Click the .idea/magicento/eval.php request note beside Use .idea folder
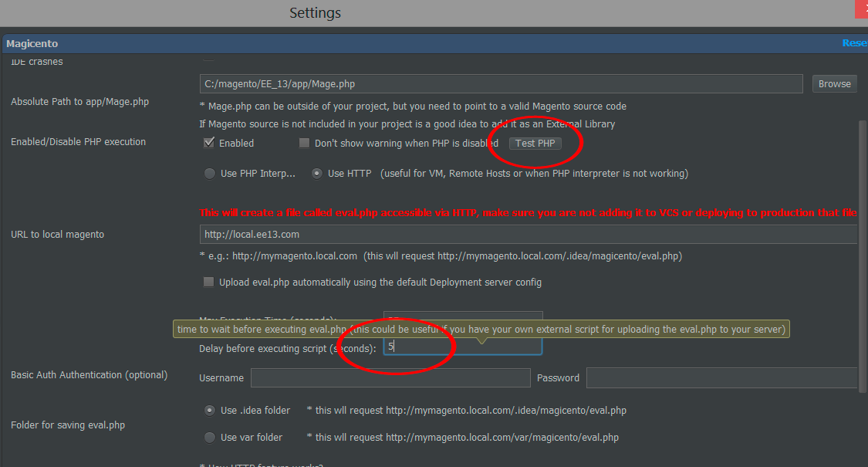The height and width of the screenshot is (467, 868). coord(467,411)
